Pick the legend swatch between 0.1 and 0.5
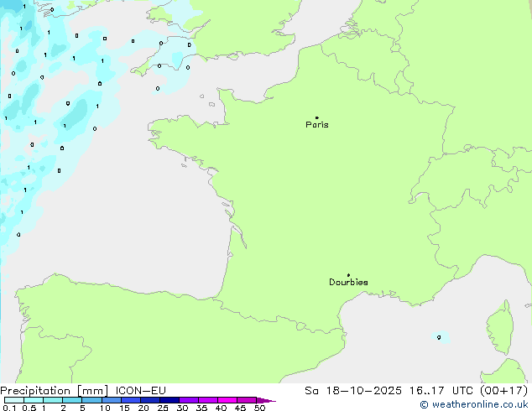Image resolution: width=532 pixels, height=411 pixels. tap(14, 400)
